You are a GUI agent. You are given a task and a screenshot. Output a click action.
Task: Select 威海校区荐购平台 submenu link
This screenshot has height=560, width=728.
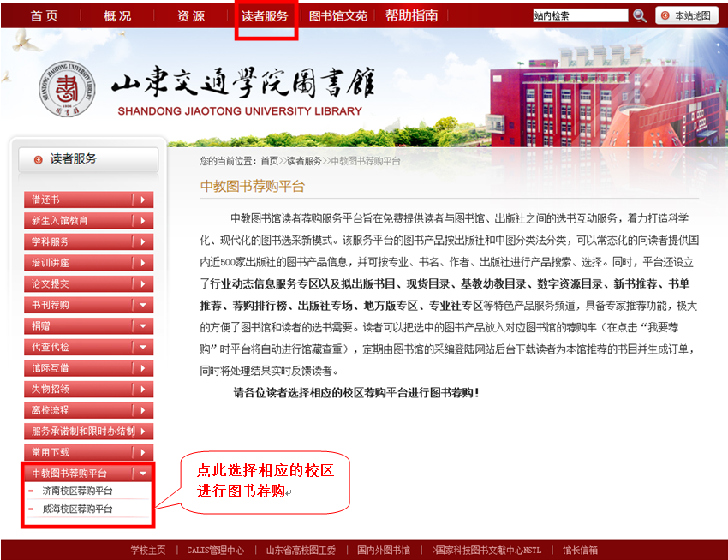point(77,509)
